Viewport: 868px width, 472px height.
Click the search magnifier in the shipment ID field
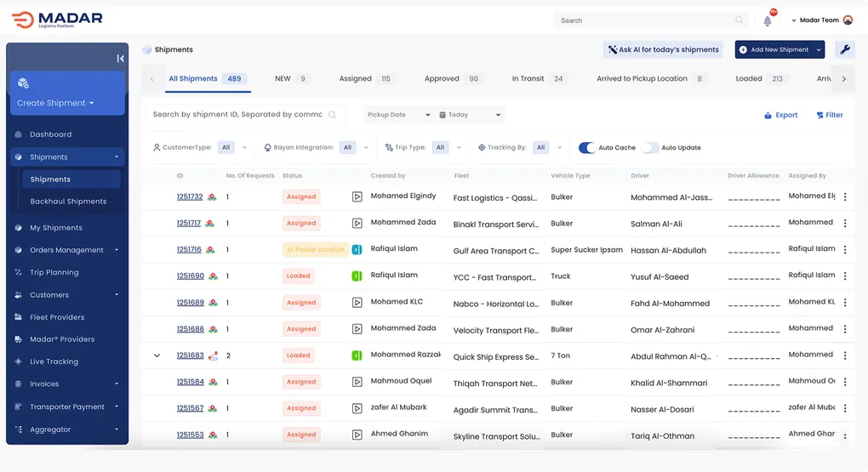[x=333, y=115]
